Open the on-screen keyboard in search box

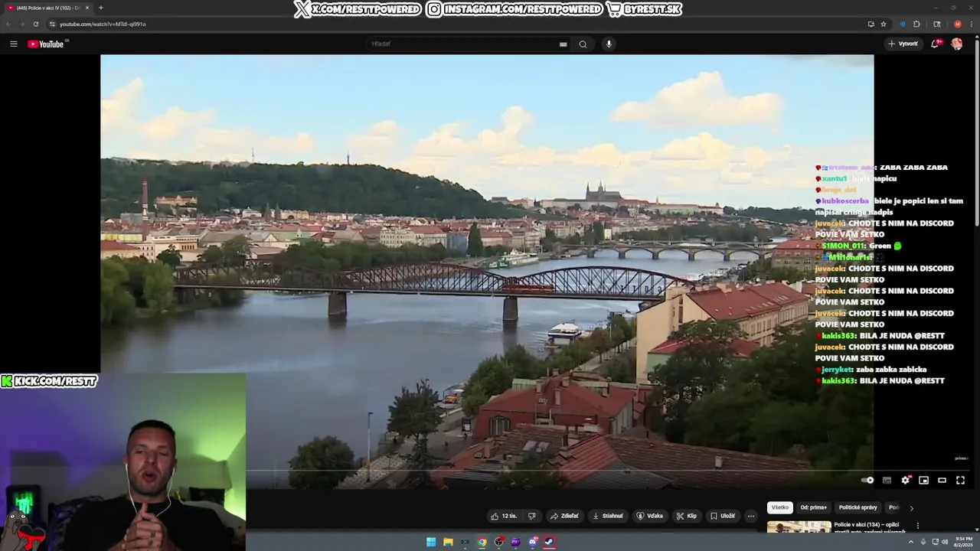click(x=563, y=44)
